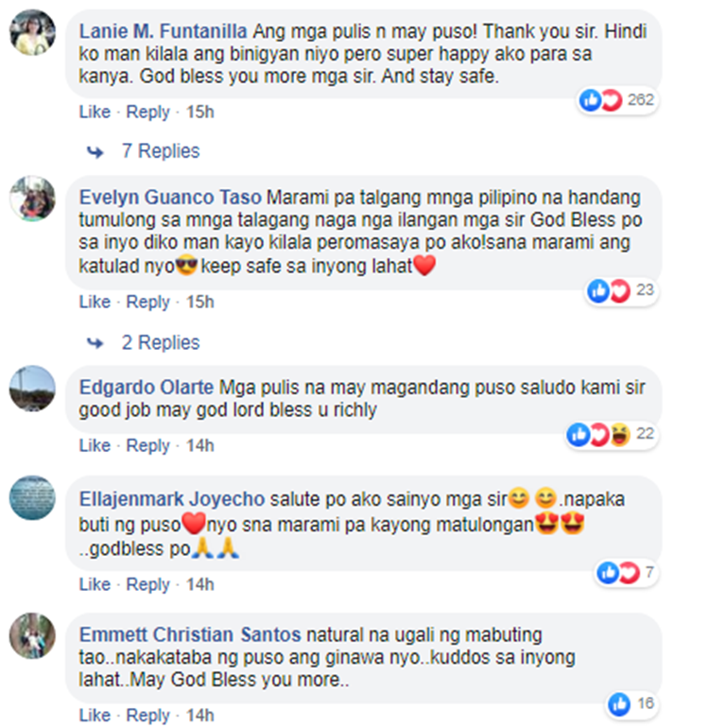Click the 15h timestamp on Lanie's comment
The image size is (709, 728).
coord(200,112)
